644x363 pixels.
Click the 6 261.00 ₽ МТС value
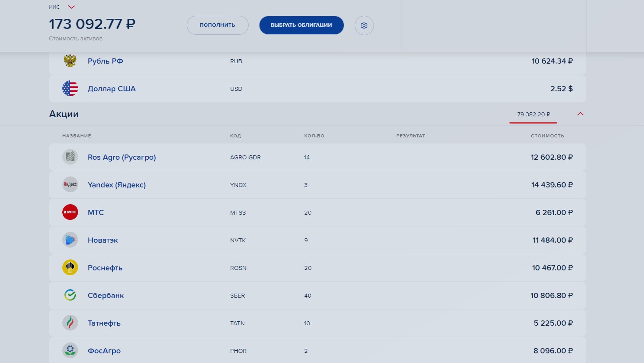(x=554, y=212)
